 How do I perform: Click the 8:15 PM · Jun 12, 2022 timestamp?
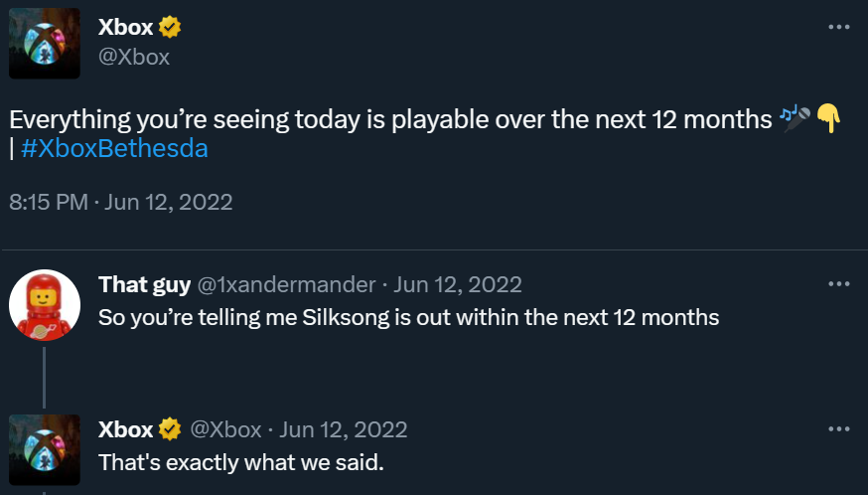(120, 202)
